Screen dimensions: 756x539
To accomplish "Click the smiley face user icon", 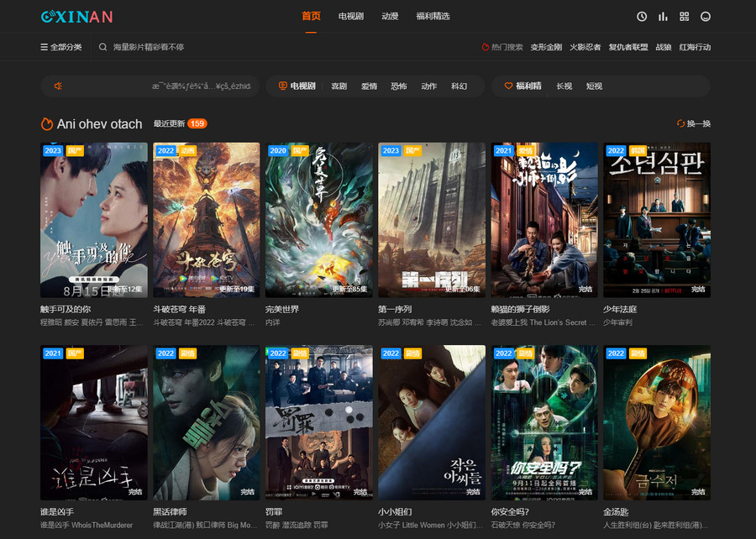I will (706, 16).
